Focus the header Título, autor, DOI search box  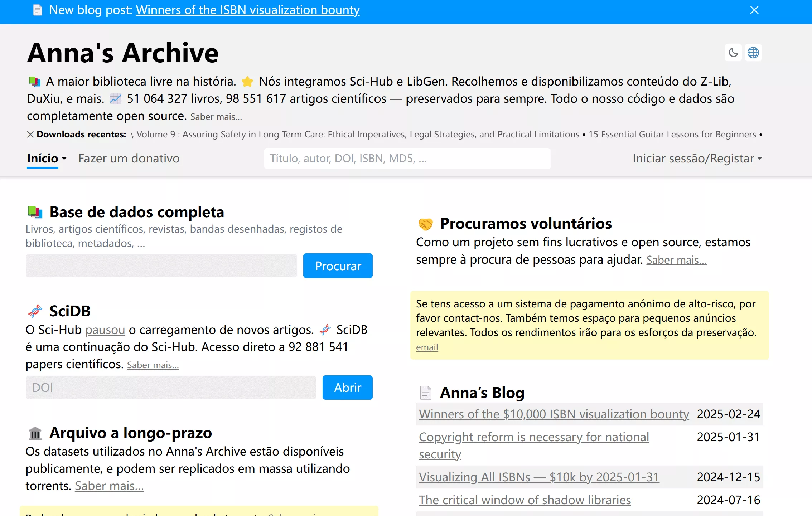point(407,159)
